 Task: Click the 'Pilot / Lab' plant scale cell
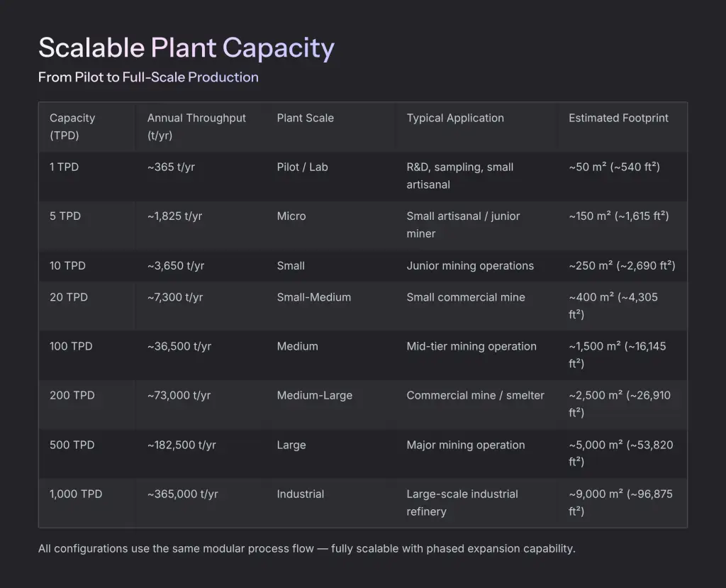[x=302, y=167]
